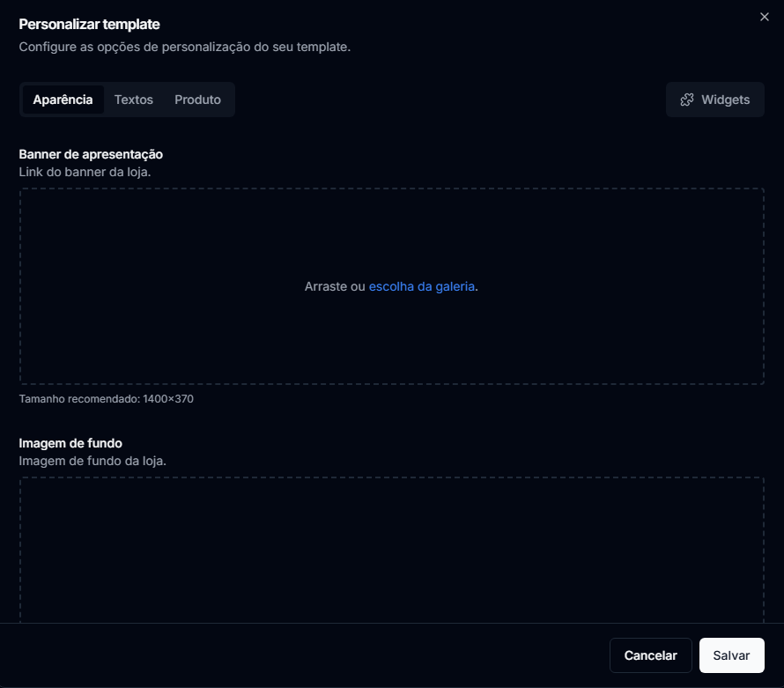Open the Produto tab

point(197,100)
